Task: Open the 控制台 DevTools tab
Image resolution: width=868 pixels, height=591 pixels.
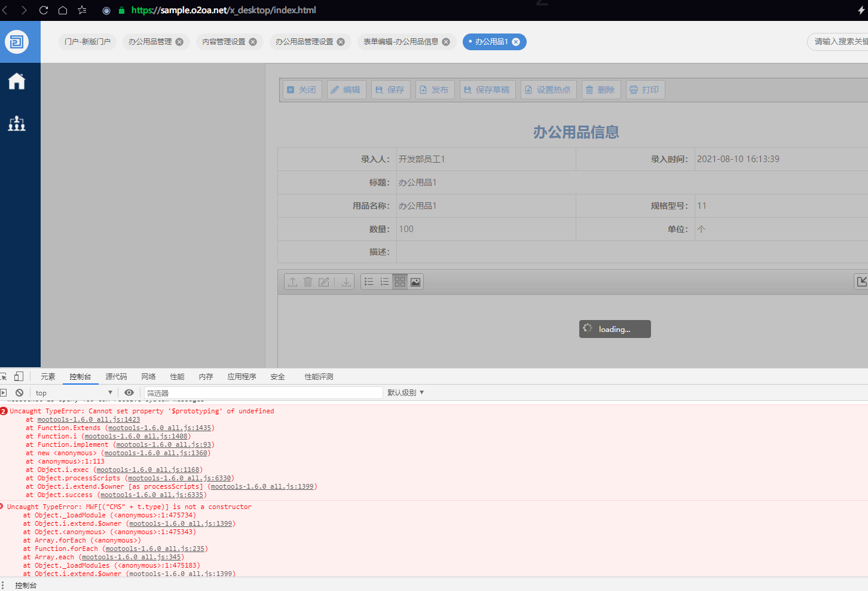Action: (x=80, y=377)
